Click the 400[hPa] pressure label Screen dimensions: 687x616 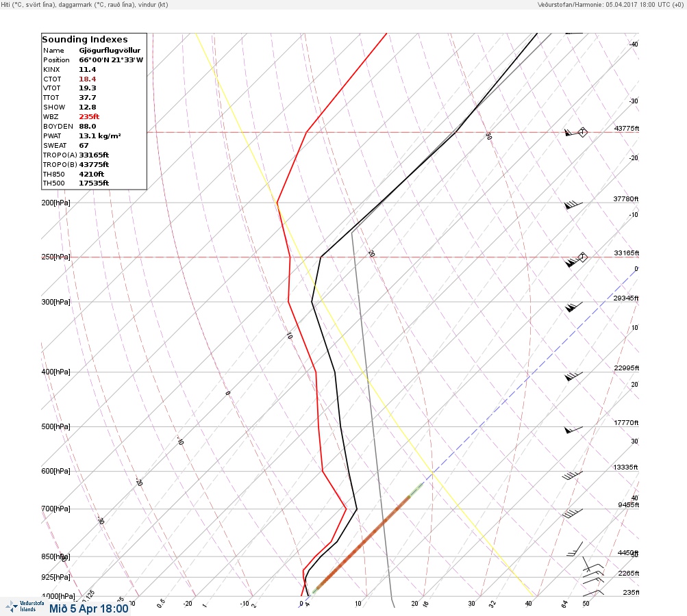(x=55, y=372)
